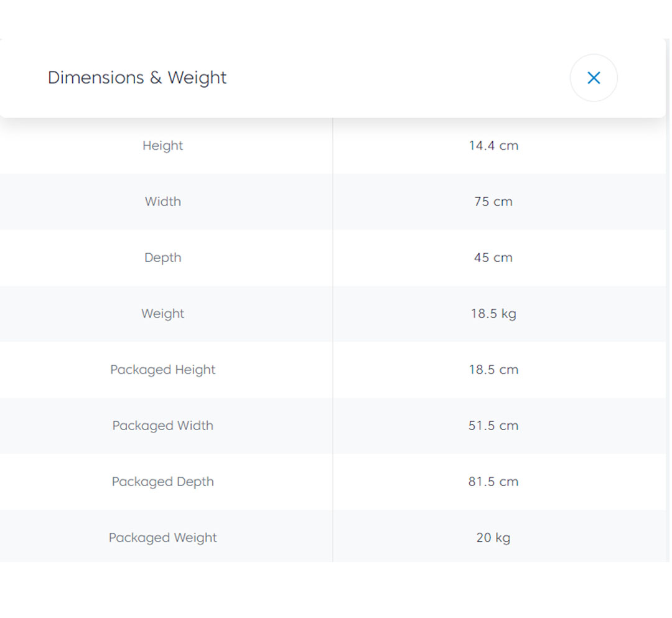The width and height of the screenshot is (672, 618).
Task: Click the 20 kg packaged weight value
Action: 493,538
